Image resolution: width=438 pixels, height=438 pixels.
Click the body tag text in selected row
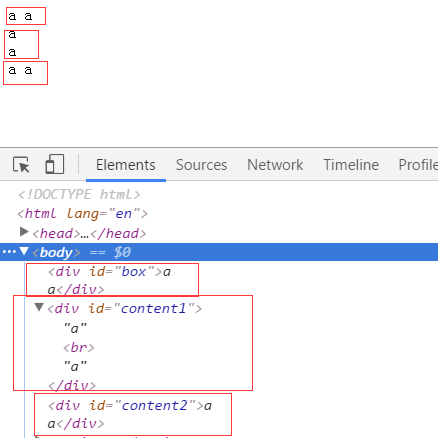coord(56,252)
